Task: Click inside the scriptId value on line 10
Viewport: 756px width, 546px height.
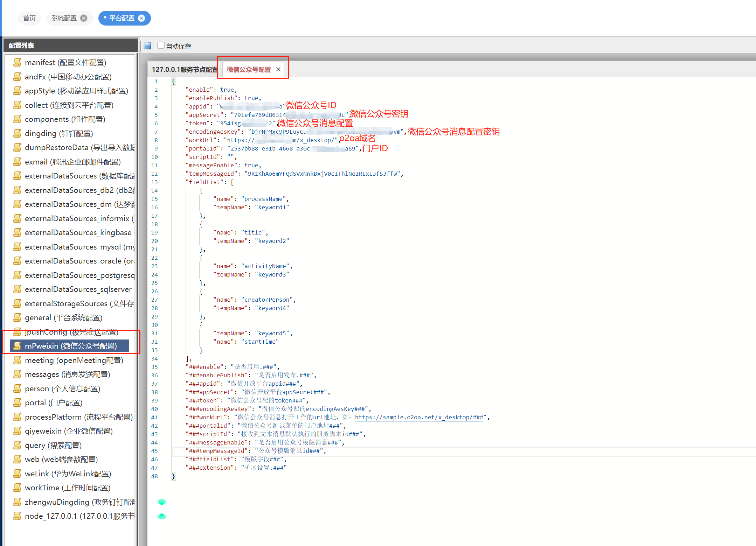Action: [x=231, y=157]
